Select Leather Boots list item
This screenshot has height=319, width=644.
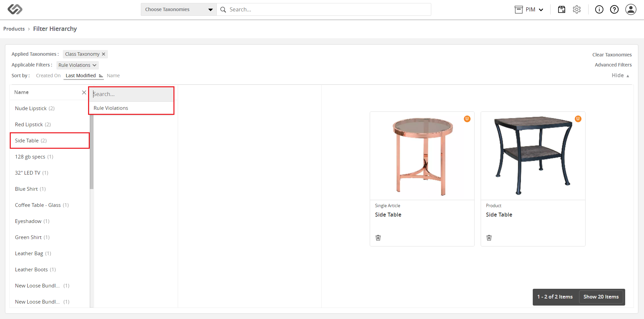pos(50,270)
